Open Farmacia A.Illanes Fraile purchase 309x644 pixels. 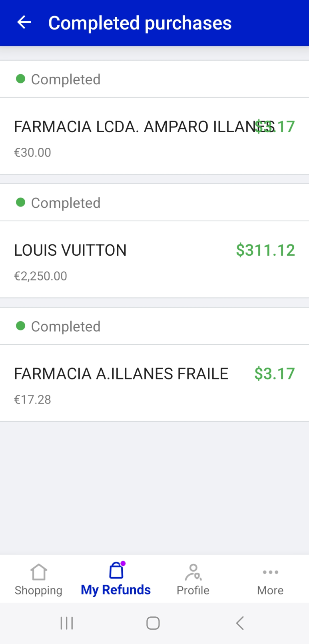(154, 383)
